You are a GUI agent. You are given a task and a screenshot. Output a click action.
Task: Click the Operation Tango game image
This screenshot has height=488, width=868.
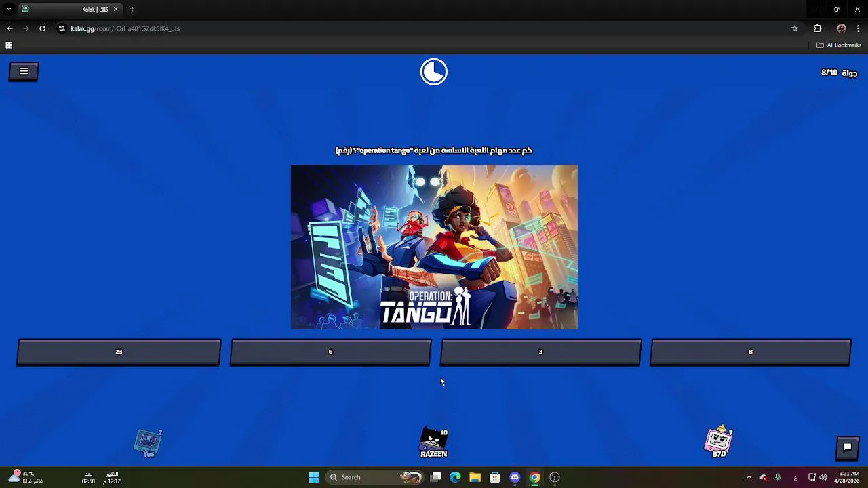pyautogui.click(x=434, y=247)
